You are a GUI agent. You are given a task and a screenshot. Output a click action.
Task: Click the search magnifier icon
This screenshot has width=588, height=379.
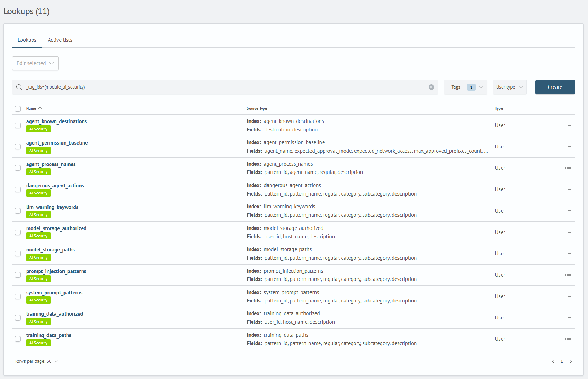[19, 87]
